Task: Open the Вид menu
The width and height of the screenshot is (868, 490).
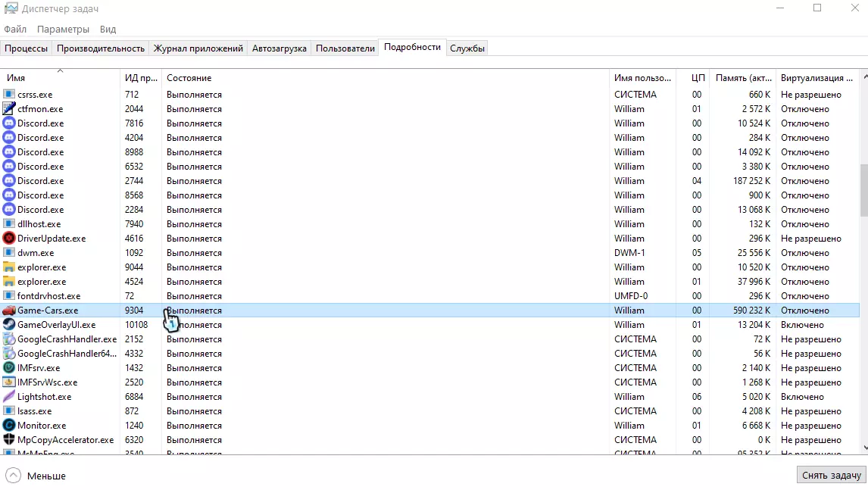Action: (108, 30)
